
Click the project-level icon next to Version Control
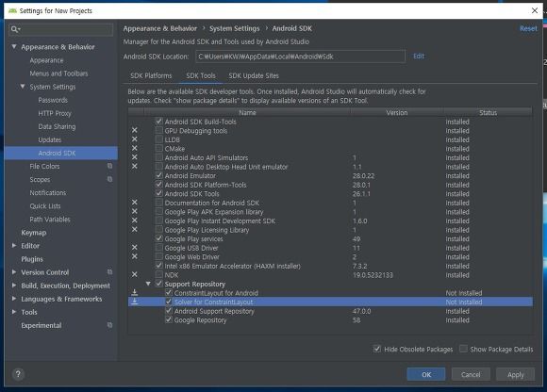pyautogui.click(x=109, y=271)
